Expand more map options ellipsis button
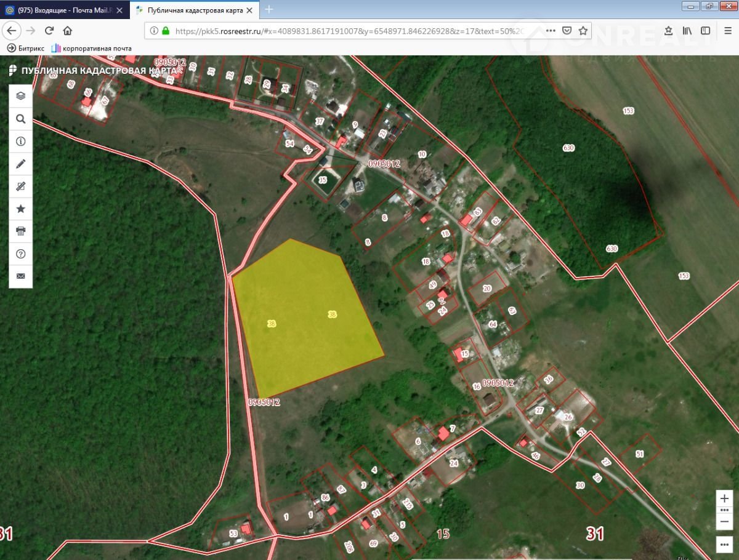Screen dimensions: 739x560 (724, 545)
